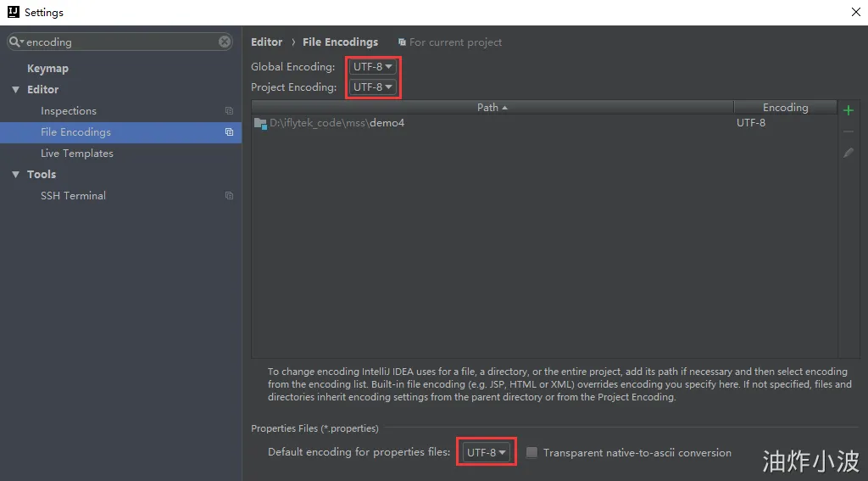Click the project-level icon next to File Encodings
Screen dimensions: 868x481
[x=229, y=131]
